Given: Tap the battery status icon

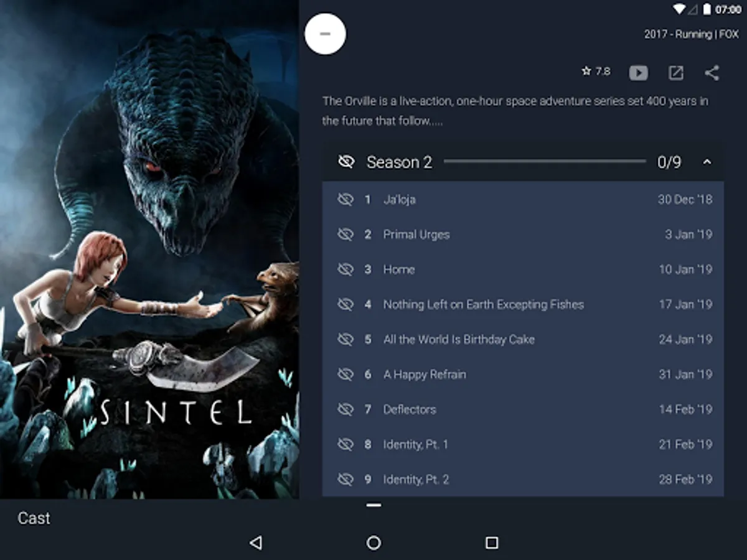Looking at the screenshot, I should pyautogui.click(x=707, y=9).
